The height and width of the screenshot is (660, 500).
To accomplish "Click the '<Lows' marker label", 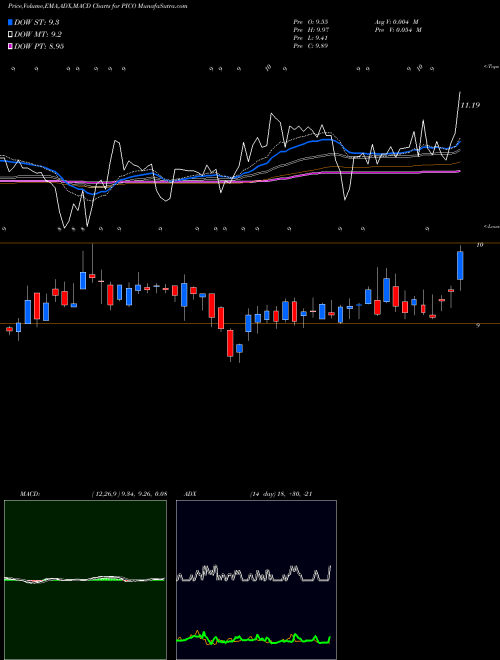I will (491, 226).
